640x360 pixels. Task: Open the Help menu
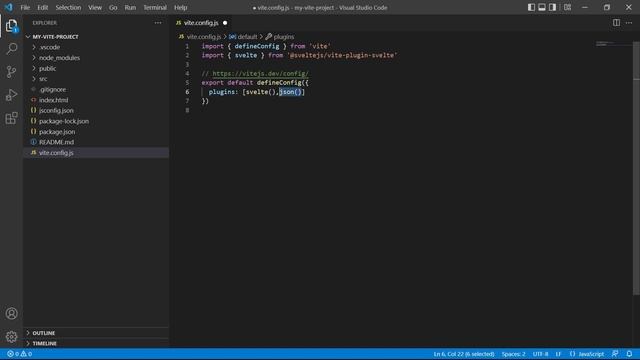pyautogui.click(x=180, y=7)
